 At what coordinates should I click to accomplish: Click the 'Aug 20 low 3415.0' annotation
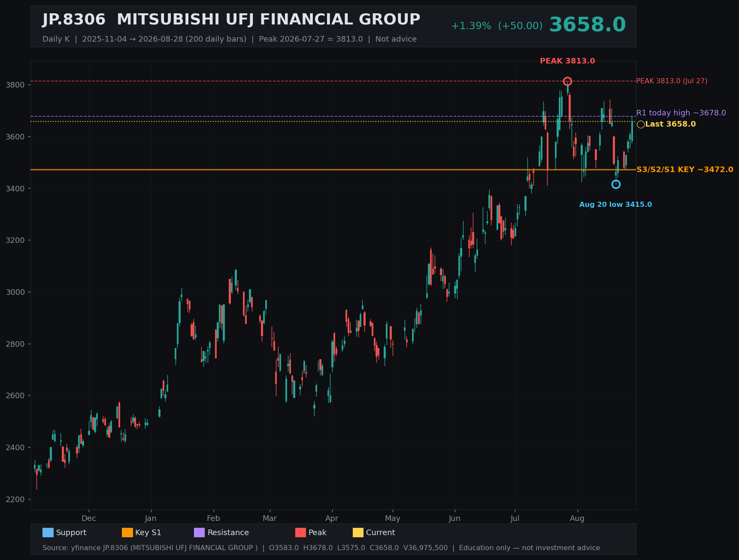[615, 204]
